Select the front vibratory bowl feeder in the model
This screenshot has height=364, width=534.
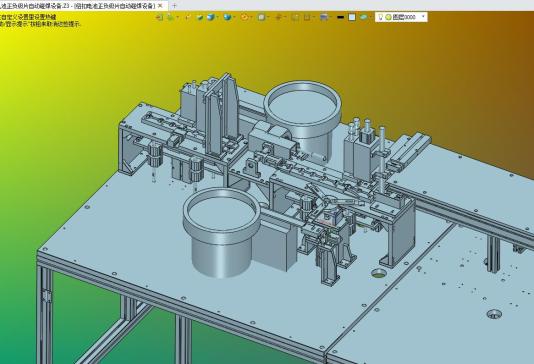(x=221, y=232)
